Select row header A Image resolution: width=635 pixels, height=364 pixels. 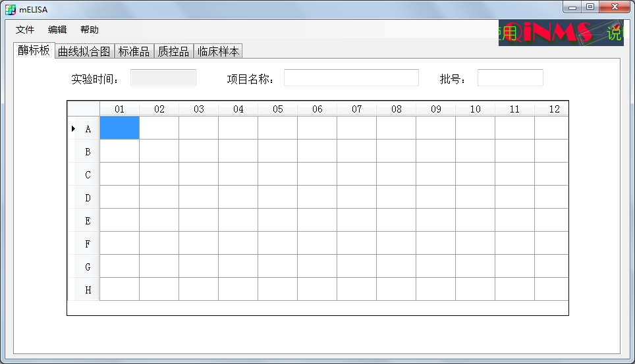(84, 128)
